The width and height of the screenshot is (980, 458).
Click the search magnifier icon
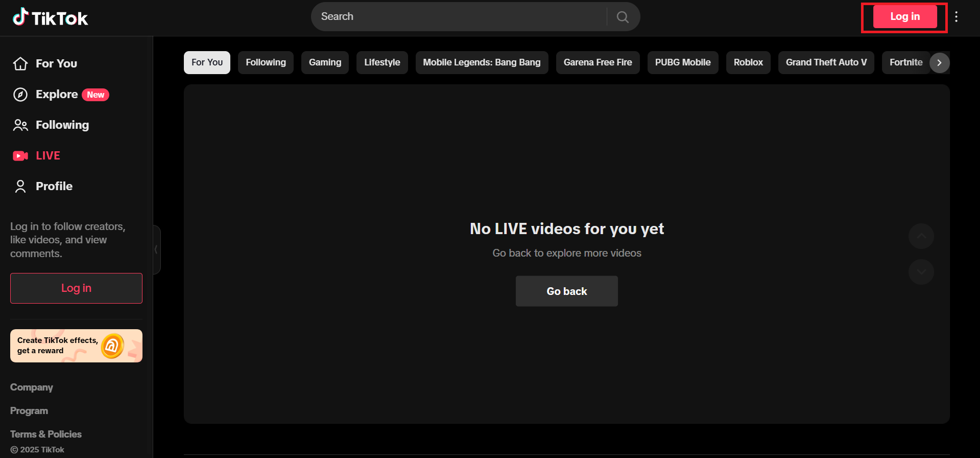(623, 17)
